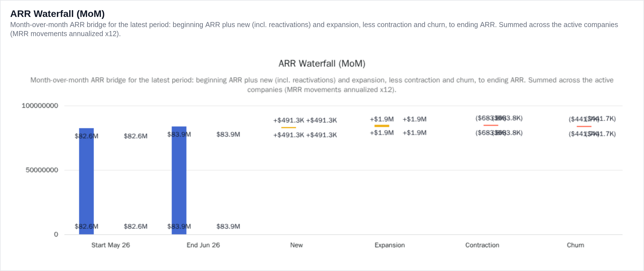Click the blue Start May 26 bar

pyautogui.click(x=86, y=181)
